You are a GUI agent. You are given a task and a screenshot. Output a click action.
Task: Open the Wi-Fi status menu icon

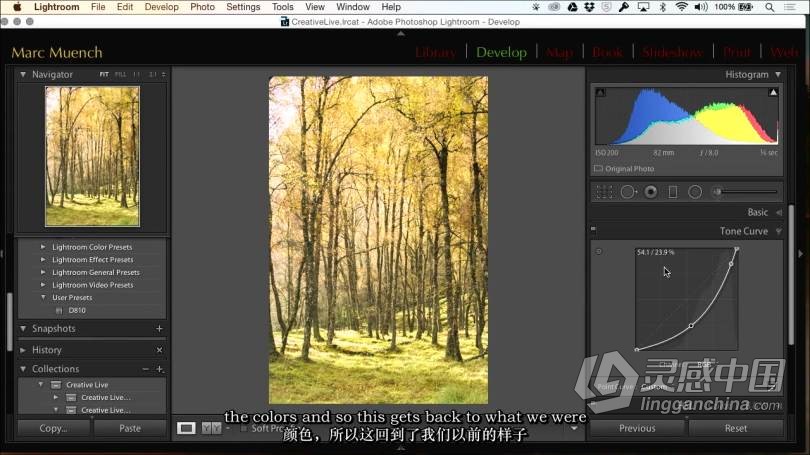click(682, 7)
